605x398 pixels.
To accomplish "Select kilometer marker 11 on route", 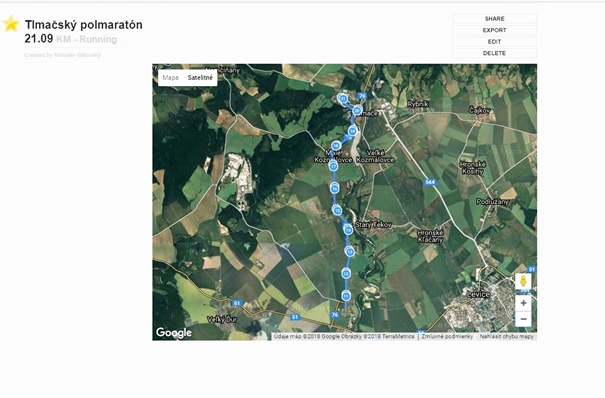I will 346,296.
